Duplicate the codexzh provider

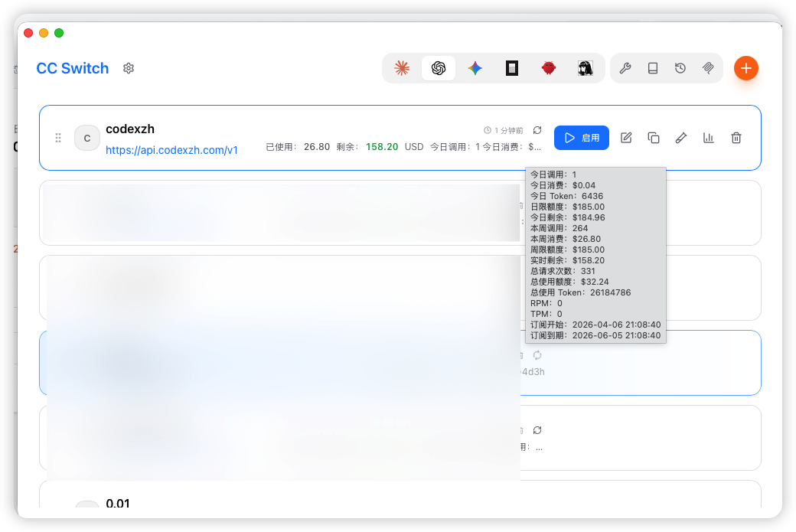(654, 138)
